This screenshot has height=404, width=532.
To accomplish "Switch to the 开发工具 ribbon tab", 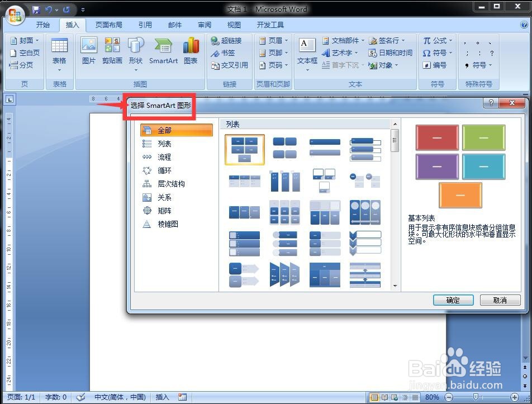I will [269, 25].
